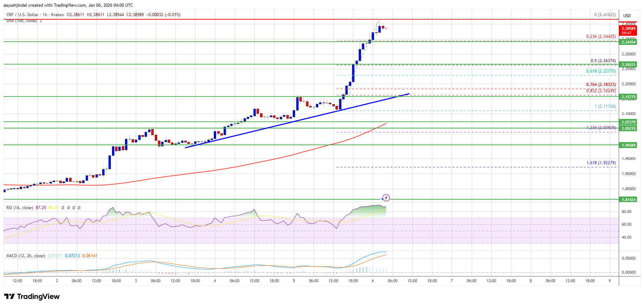Viewport: 644px width, 307px height.
Task: Click the purple lightning bolt event icon
Action: 386,198
